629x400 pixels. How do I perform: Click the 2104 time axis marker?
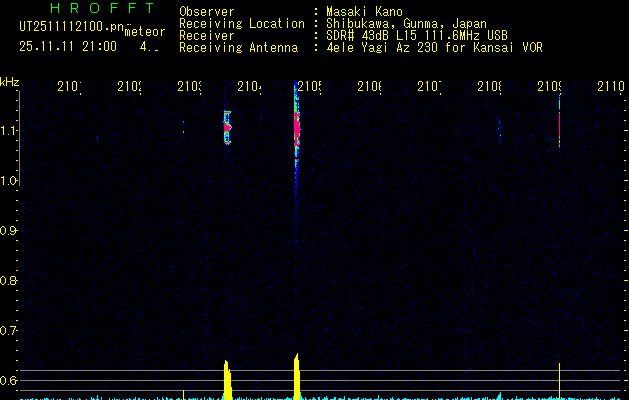click(x=250, y=86)
